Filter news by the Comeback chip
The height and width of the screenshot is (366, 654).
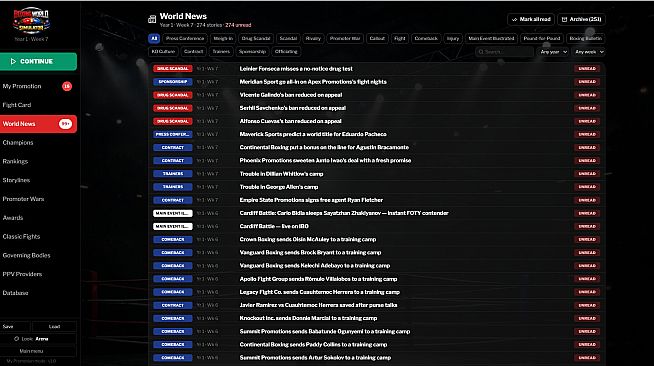point(426,38)
